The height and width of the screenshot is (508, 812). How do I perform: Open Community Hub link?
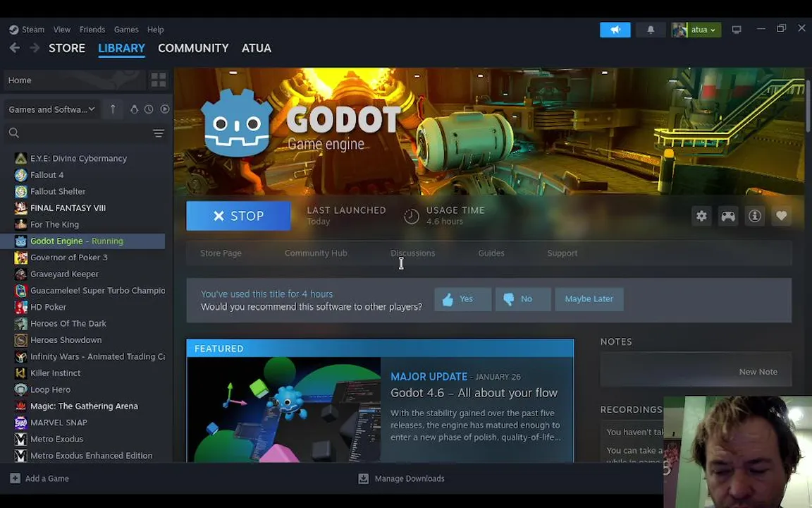click(316, 253)
